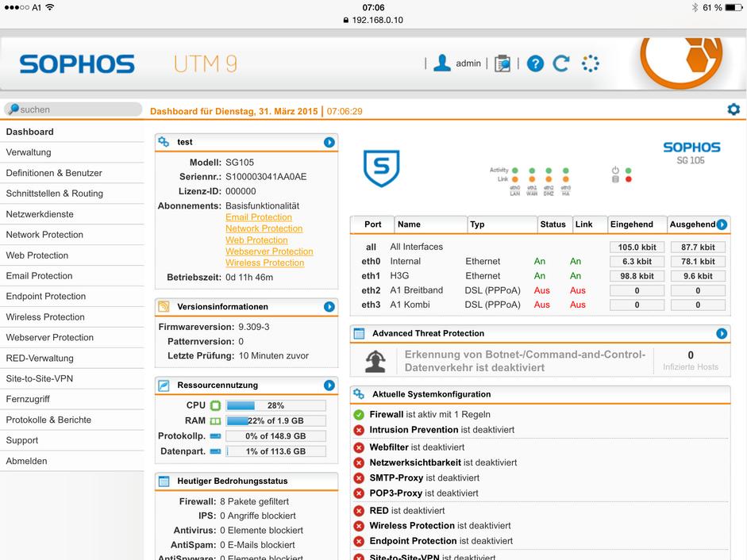This screenshot has height=560, width=747.
Task: Follow the Network Protection subscription link
Action: pyautogui.click(x=264, y=228)
